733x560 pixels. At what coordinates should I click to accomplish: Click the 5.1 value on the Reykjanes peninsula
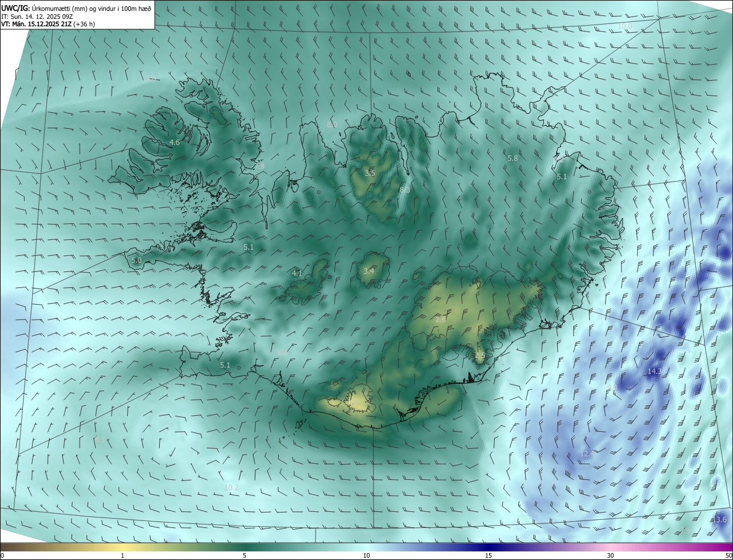point(225,365)
